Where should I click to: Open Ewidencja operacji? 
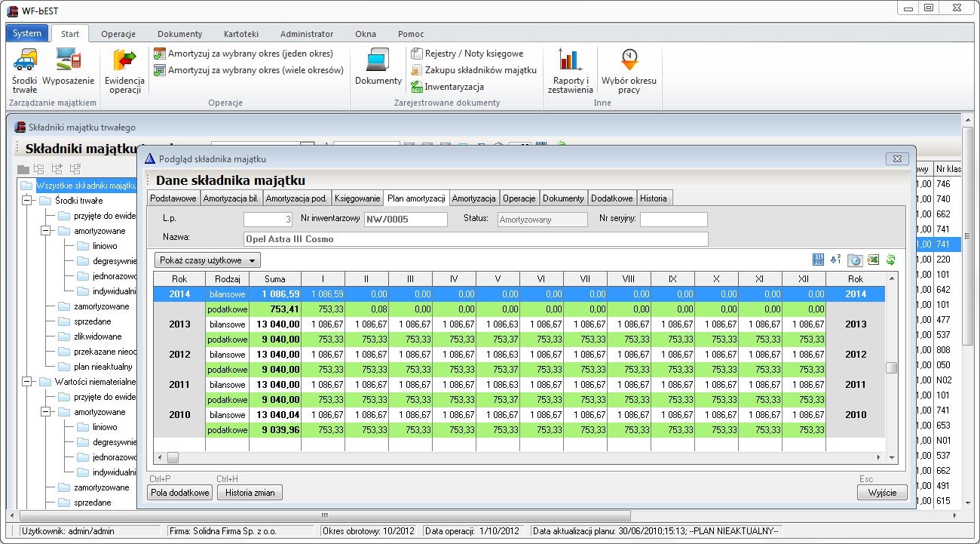pyautogui.click(x=124, y=71)
